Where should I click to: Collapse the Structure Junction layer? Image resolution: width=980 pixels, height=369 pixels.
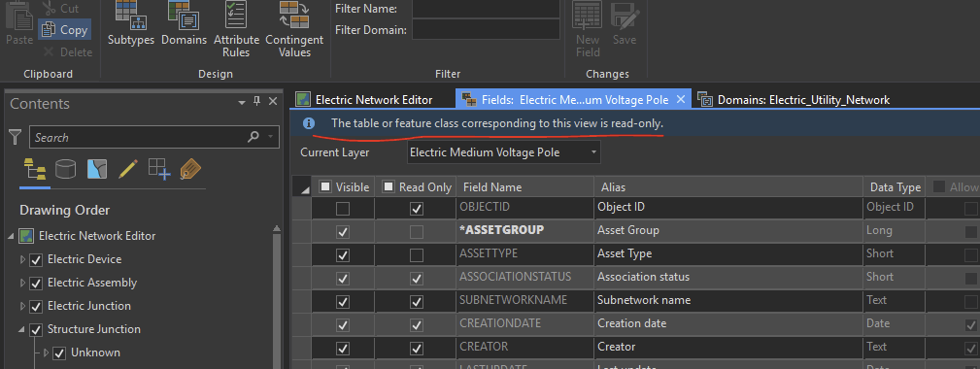(x=23, y=329)
